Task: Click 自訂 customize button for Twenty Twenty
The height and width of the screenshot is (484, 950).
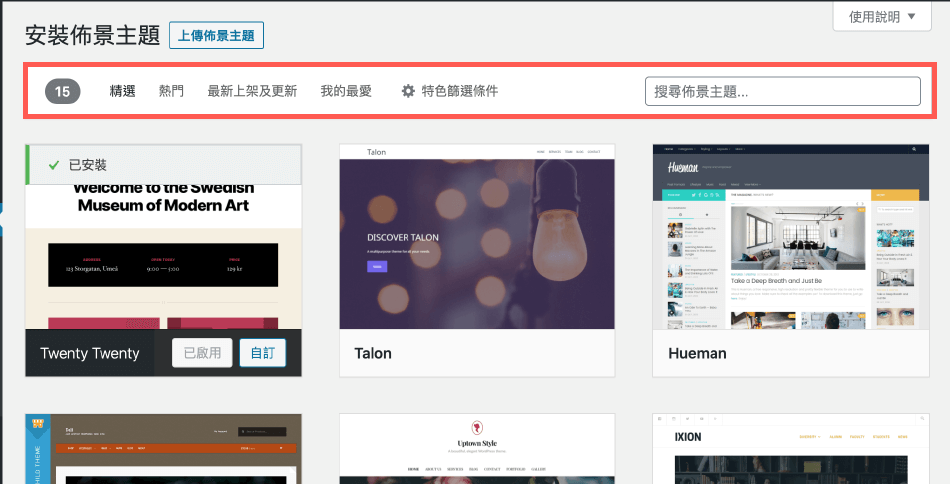Action: pyautogui.click(x=262, y=353)
